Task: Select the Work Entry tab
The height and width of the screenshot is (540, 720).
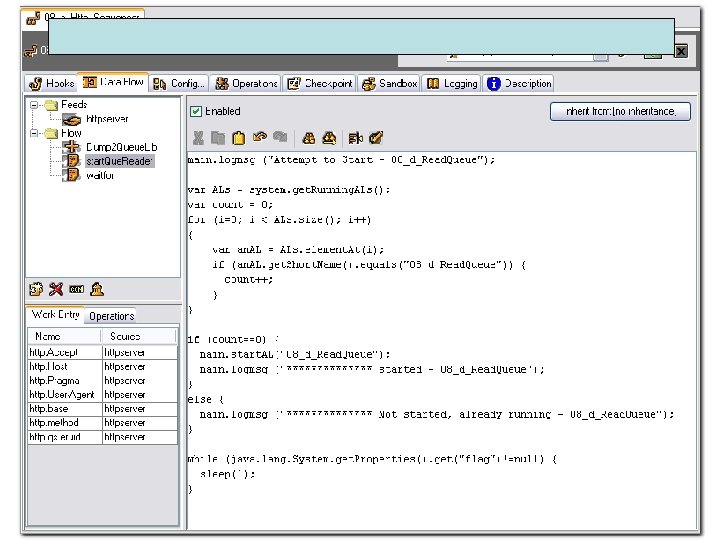Action: [x=55, y=315]
